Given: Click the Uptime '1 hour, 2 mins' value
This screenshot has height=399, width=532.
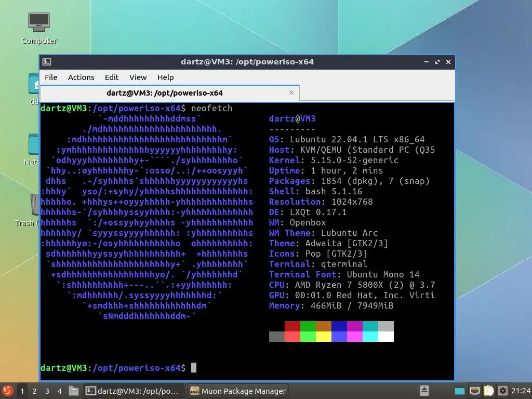Looking at the screenshot, I should (347, 170).
